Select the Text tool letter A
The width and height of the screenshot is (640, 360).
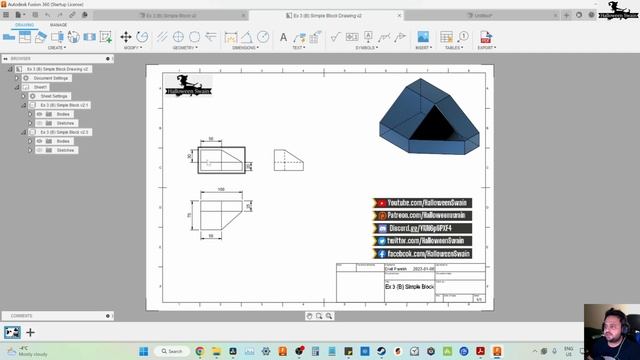tap(283, 37)
